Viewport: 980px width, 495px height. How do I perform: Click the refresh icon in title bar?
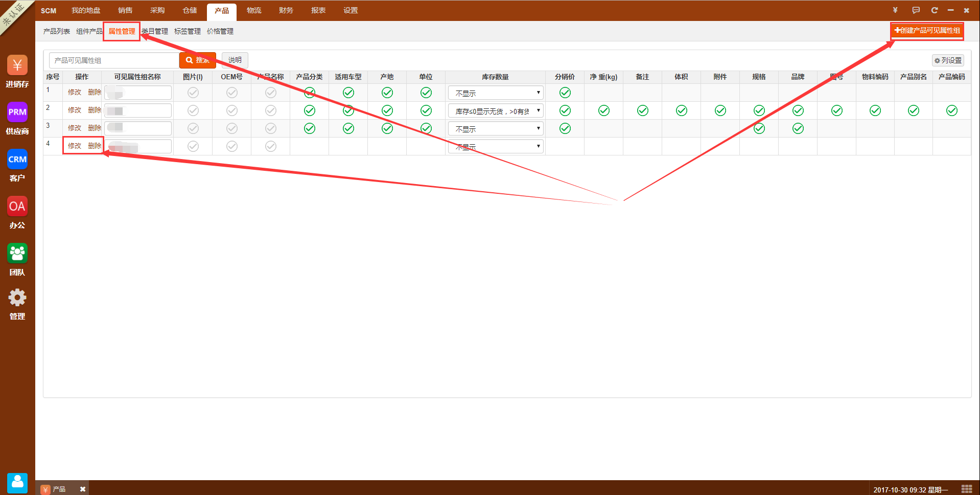coord(935,10)
